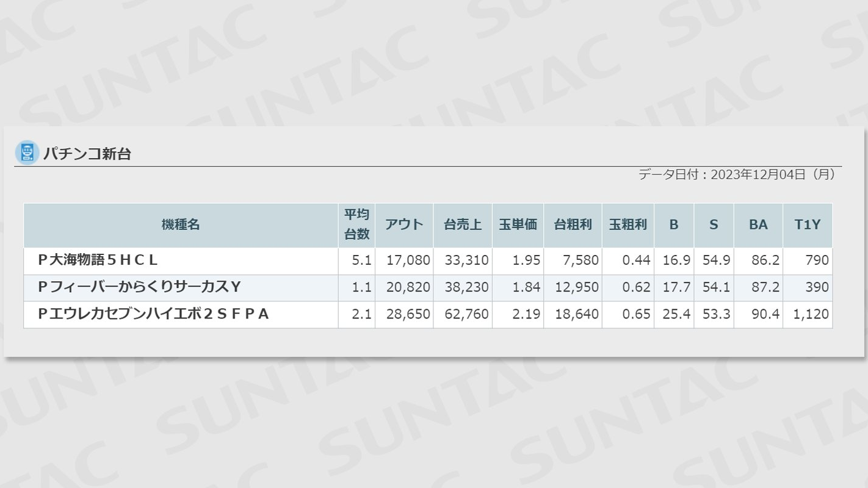Sort by 台売上 column header
The height and width of the screenshot is (488, 868).
463,224
